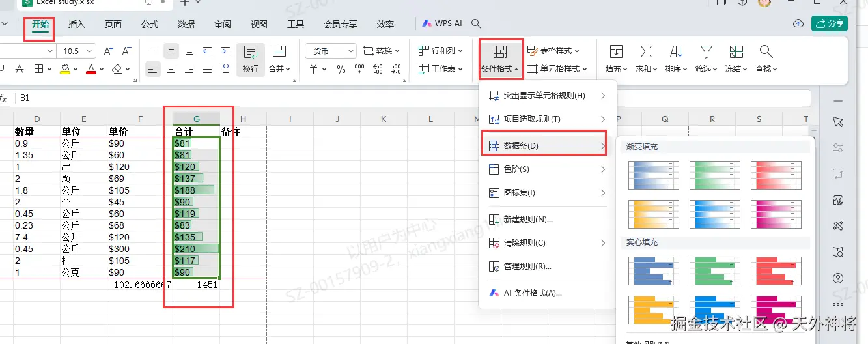This screenshot has height=344, width=868.
Task: Click the magnifier search icon near WPS AI
Action: [476, 23]
